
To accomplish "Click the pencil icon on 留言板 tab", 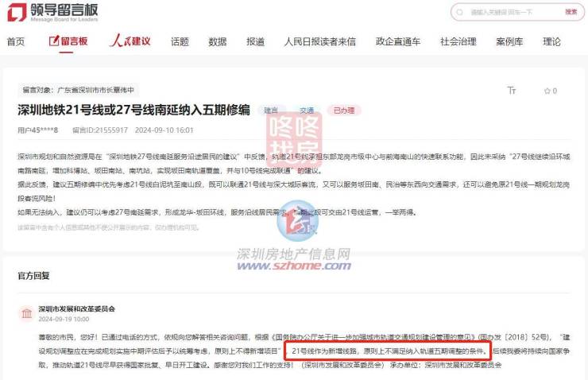I will pyautogui.click(x=54, y=41).
